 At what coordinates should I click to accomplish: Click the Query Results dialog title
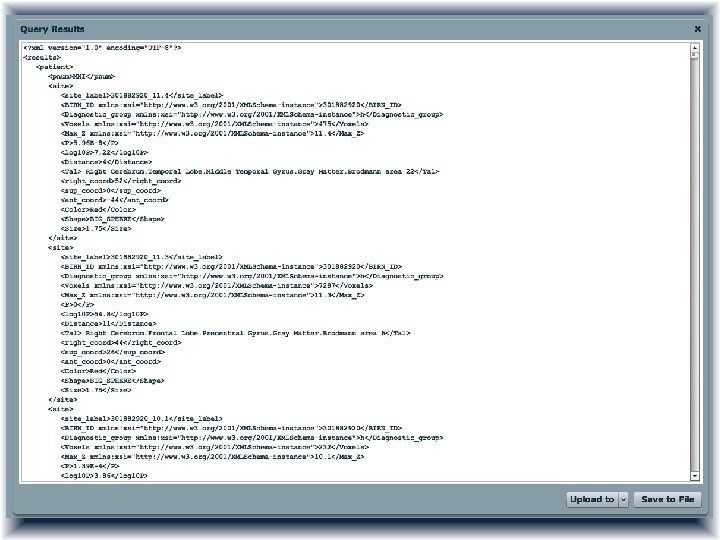click(x=52, y=29)
